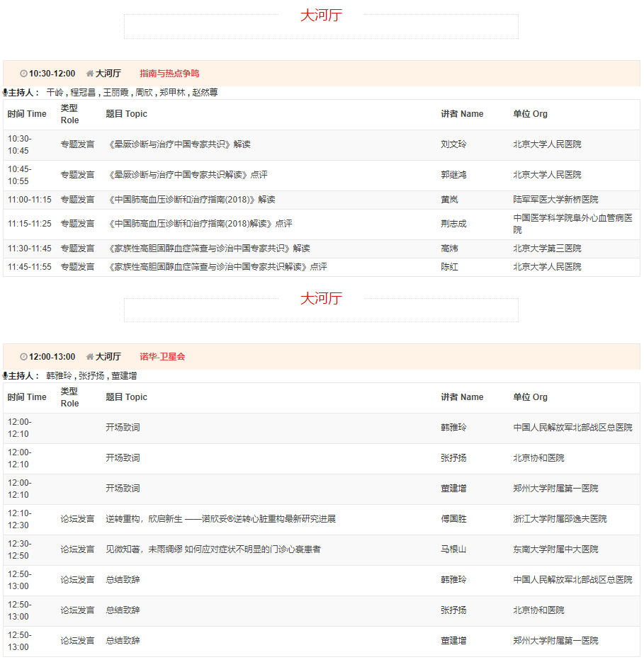Select topic 《家族性高胆固醇血症筛查与诊治中国专家共识解读》点评
This screenshot has width=644, height=667.
tap(216, 267)
